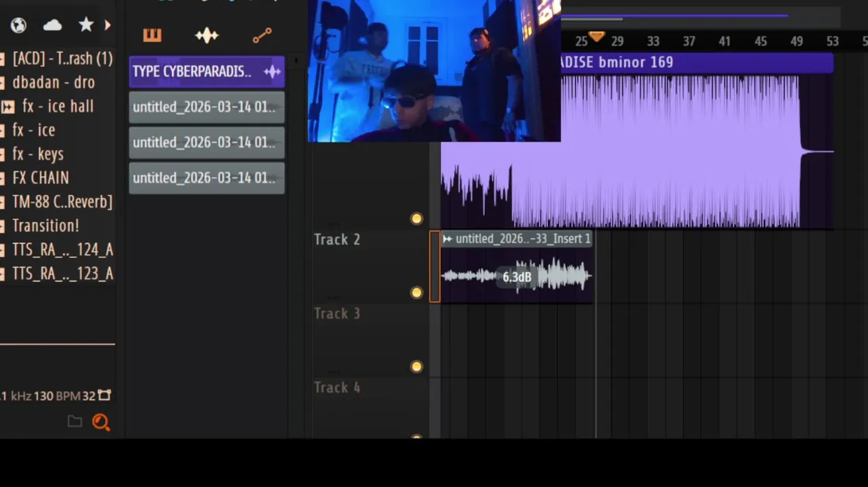Click the ADISE bminor 169 clip title bar

[x=697, y=63]
